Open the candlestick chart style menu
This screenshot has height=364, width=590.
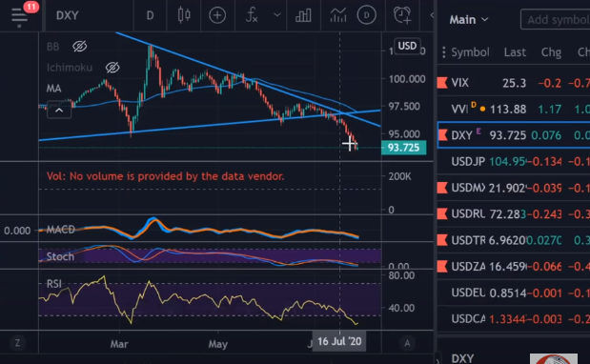[184, 15]
